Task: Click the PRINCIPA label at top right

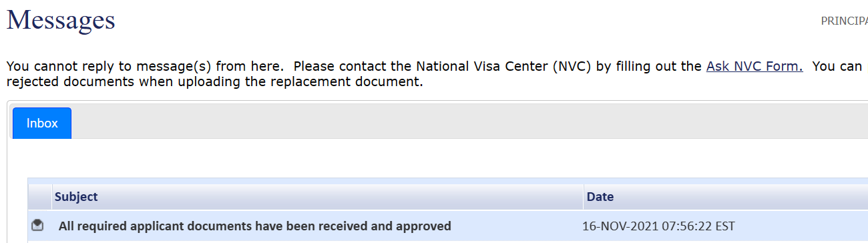Action: coord(844,21)
